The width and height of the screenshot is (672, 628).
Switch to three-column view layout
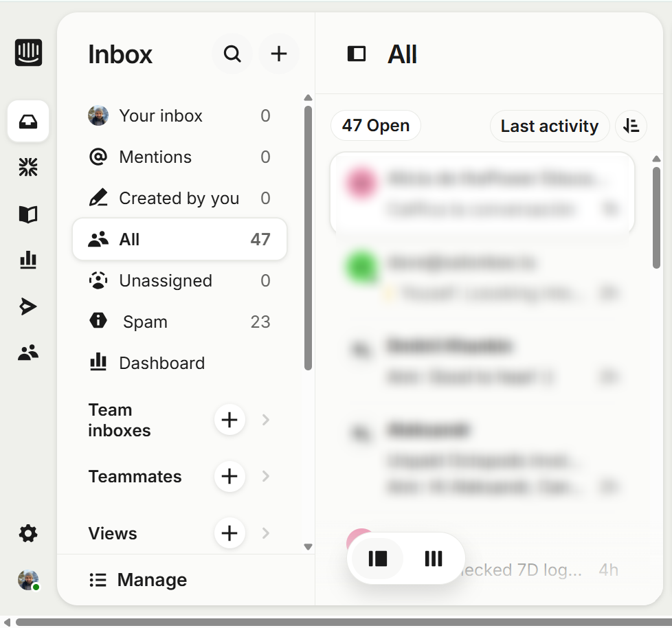pos(433,559)
